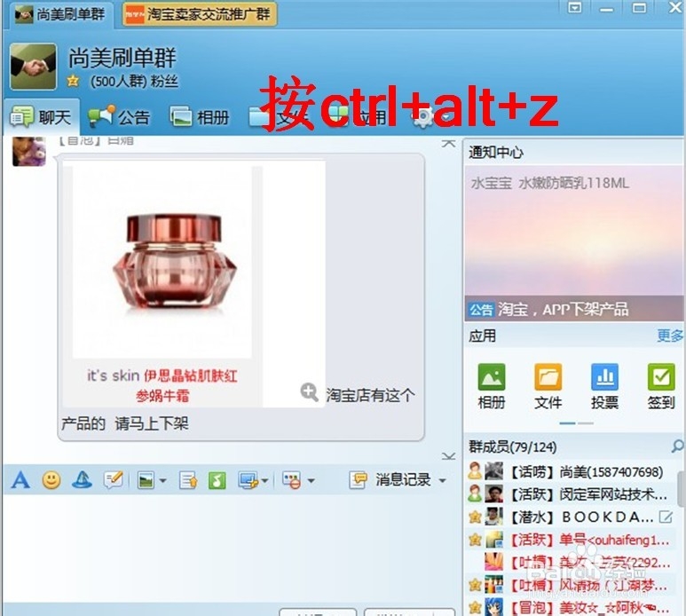Open the 相册 tab in the group navigation
Screen dimensions: 686x616
pos(200,117)
